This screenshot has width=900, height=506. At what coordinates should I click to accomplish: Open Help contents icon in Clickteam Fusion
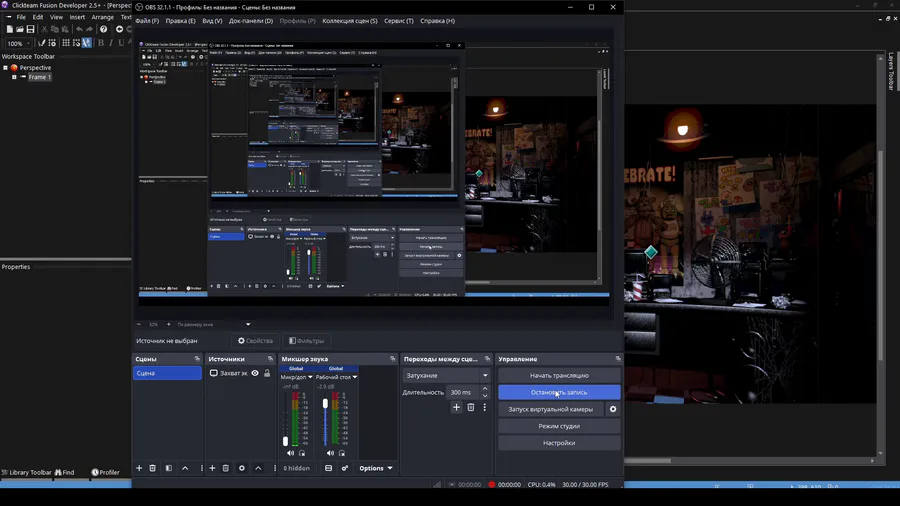click(103, 29)
